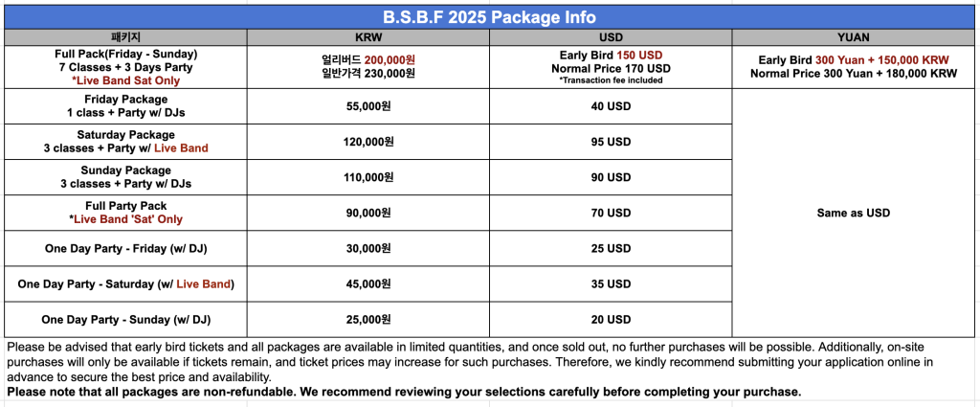Click the Full Pack (Friday - Sunday) cell
Viewport: 980px width, 407px height.
pyautogui.click(x=125, y=67)
